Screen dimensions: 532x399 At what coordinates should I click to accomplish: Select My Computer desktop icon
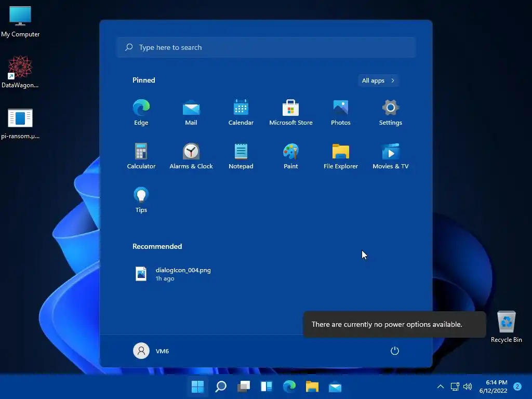[x=20, y=21]
